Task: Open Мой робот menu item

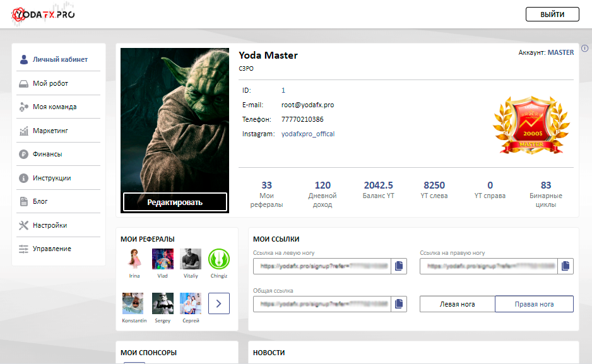Action: point(59,83)
